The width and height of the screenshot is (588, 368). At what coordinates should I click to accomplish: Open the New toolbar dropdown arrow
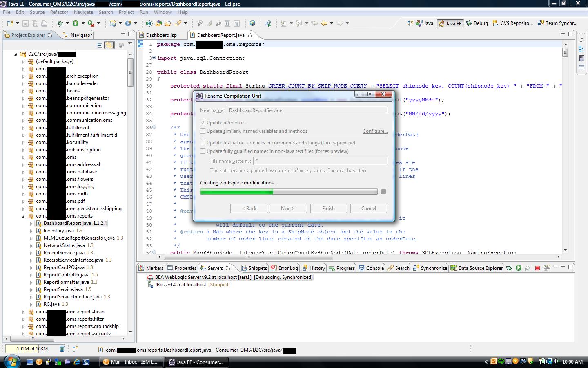pyautogui.click(x=18, y=23)
